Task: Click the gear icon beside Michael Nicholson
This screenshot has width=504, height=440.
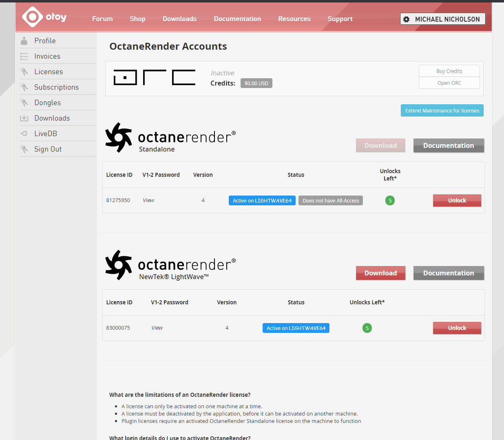Action: (x=406, y=19)
